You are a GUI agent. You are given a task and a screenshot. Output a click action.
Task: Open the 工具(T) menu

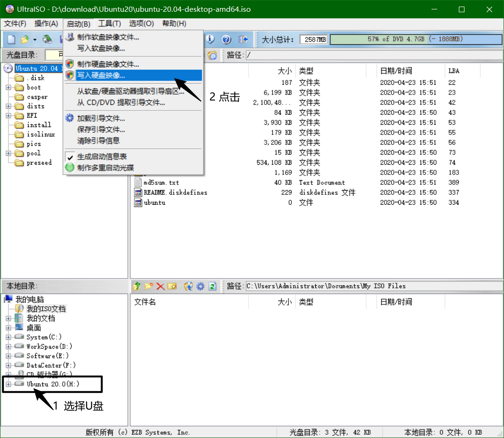pyautogui.click(x=110, y=24)
